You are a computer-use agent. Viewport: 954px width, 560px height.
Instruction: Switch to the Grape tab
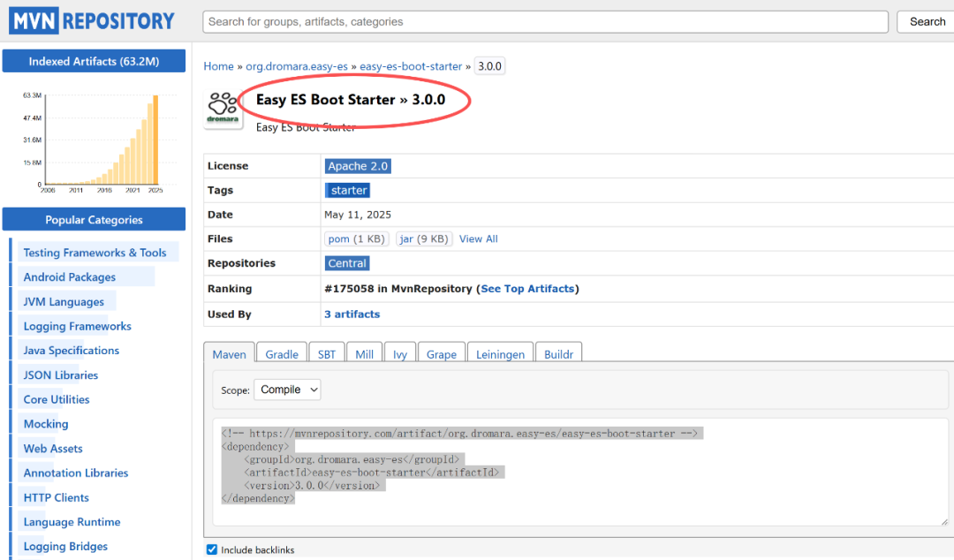tap(442, 354)
